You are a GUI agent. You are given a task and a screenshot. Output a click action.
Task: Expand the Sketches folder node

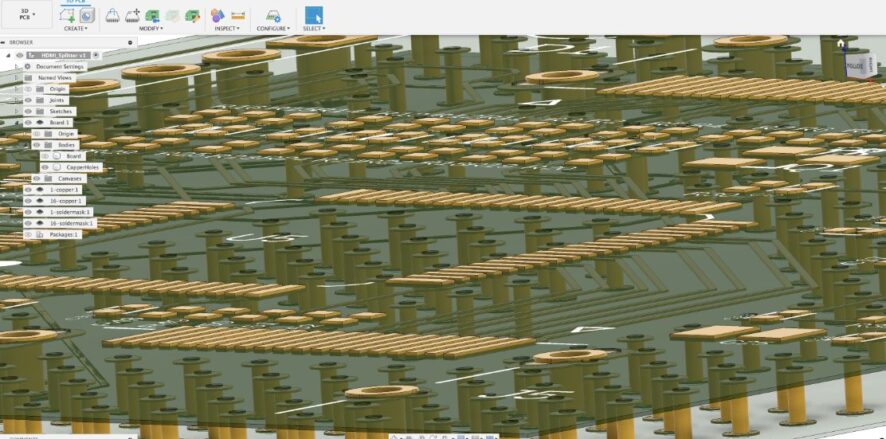tap(16, 111)
